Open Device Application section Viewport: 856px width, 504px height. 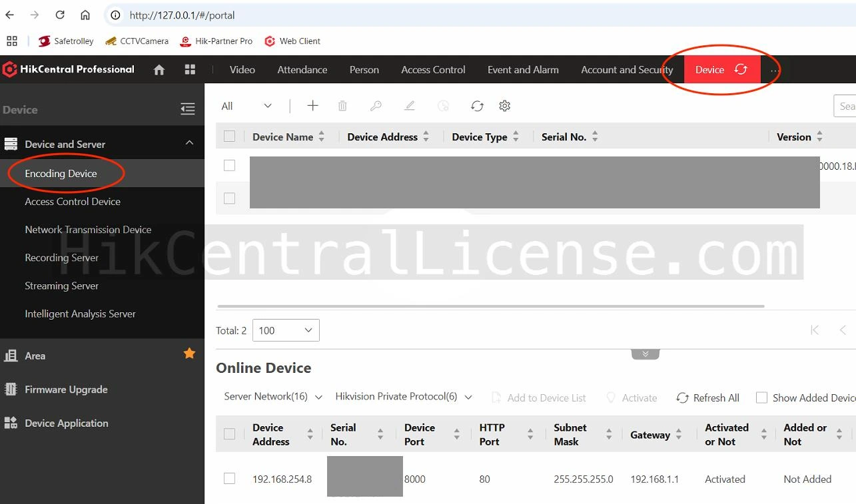(102, 423)
